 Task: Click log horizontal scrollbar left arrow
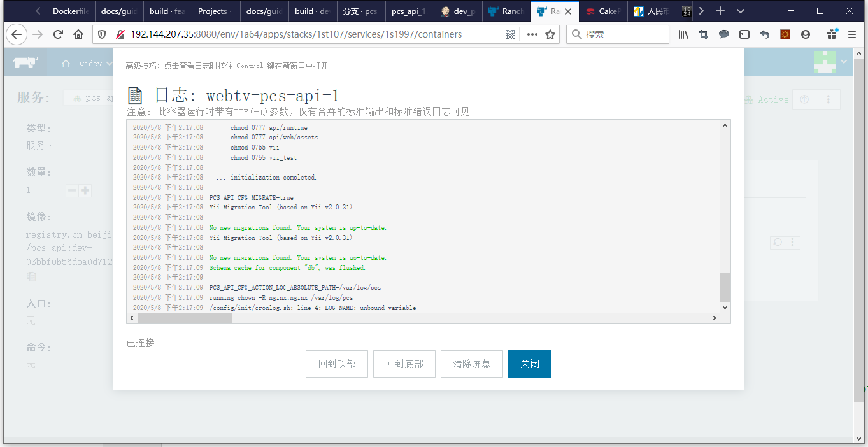click(132, 318)
